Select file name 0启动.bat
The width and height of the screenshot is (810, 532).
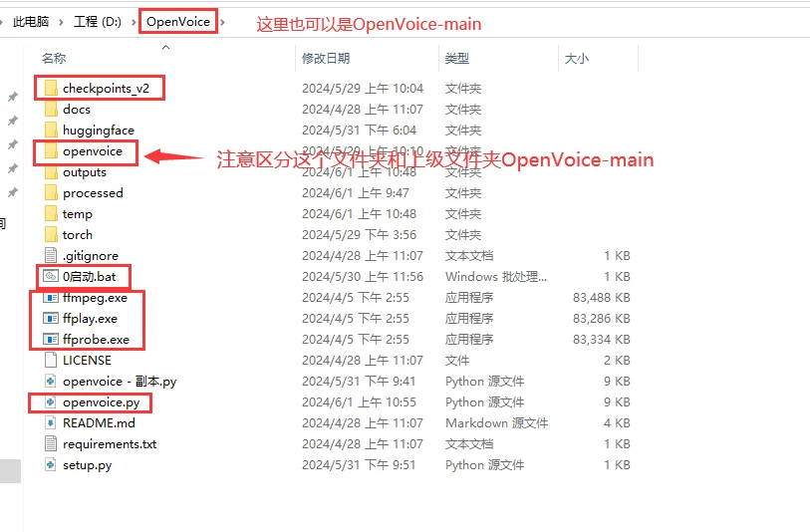coord(89,277)
